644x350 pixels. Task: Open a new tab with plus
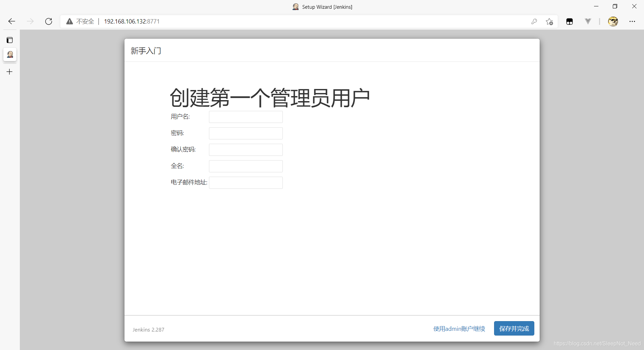point(9,72)
